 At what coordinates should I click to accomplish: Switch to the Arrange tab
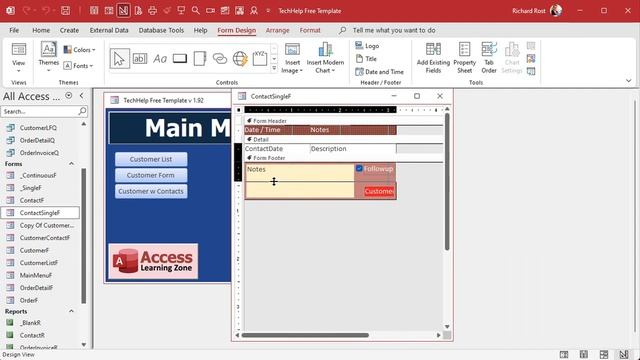tap(278, 30)
